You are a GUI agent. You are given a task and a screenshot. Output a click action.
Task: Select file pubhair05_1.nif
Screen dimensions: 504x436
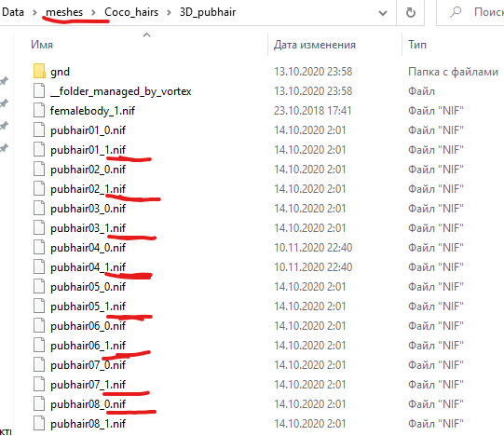point(88,307)
